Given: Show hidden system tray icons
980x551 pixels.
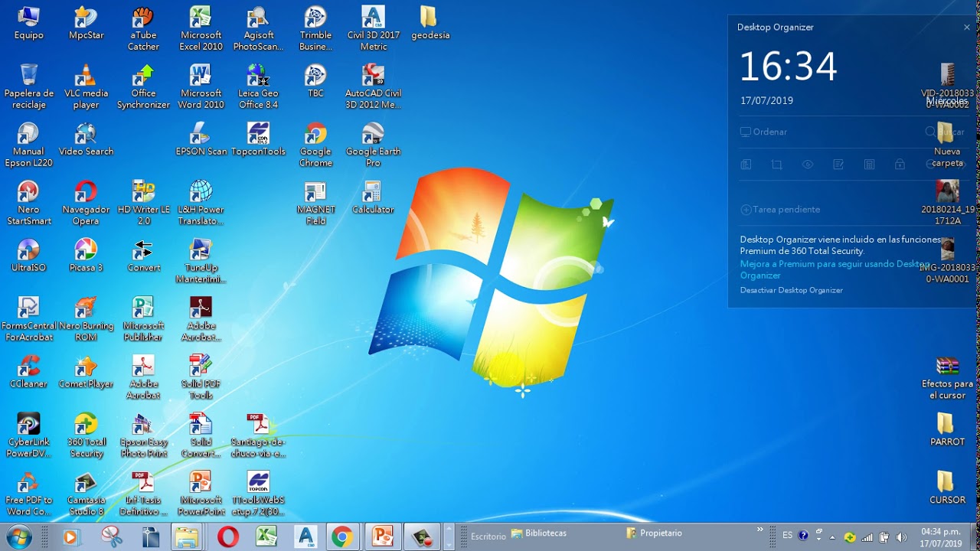Looking at the screenshot, I should pos(832,536).
